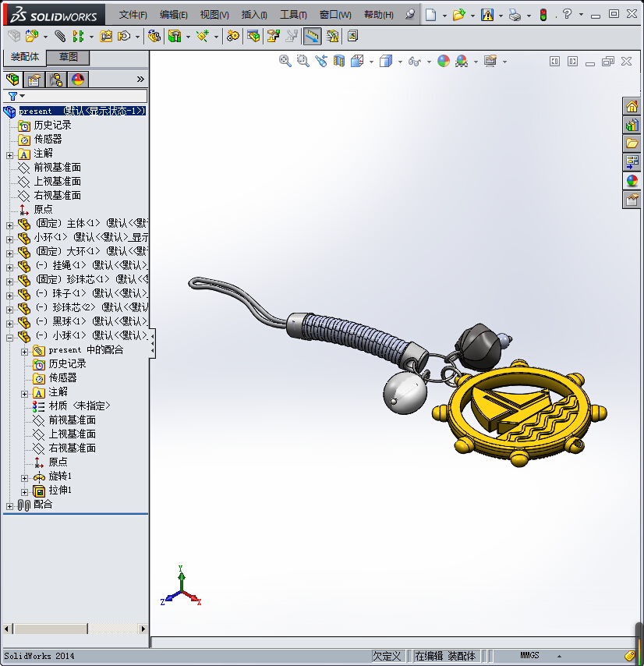Click the MMGS unit system status
Image resolution: width=644 pixels, height=666 pixels.
click(529, 655)
